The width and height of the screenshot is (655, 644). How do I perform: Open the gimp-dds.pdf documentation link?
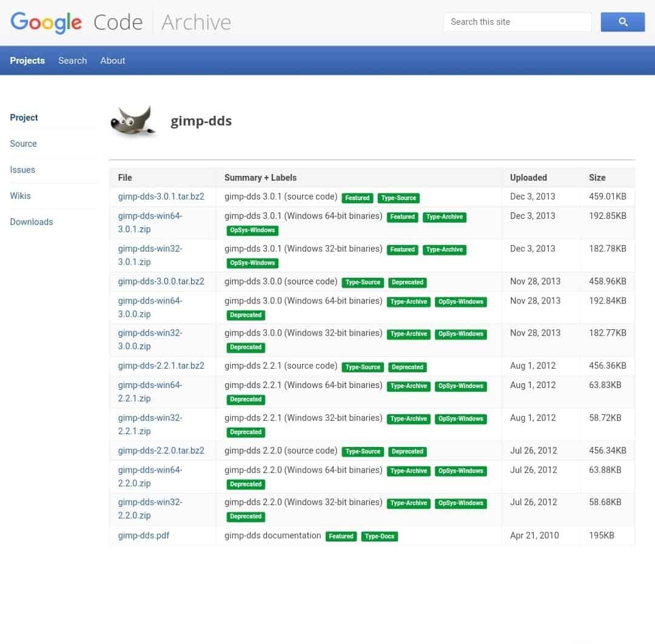[144, 535]
